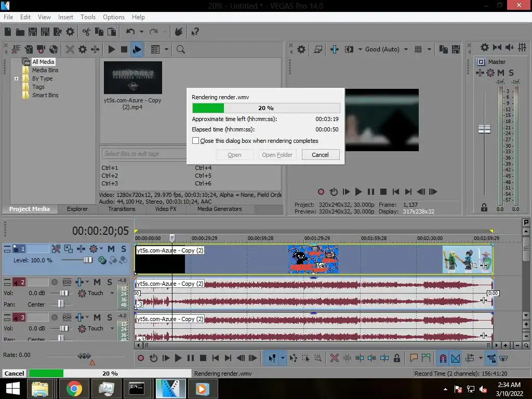Click the Paste clipboard icon
The width and height of the screenshot is (532, 399).
click(111, 32)
